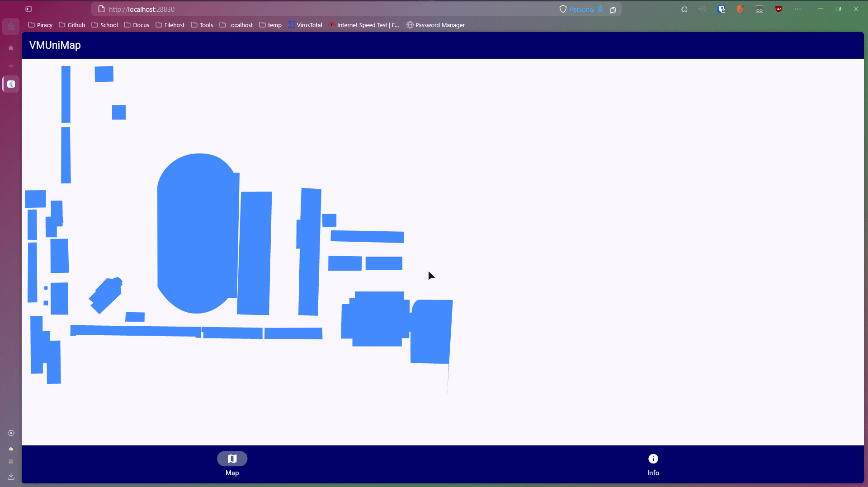868x487 pixels.
Task: Open the VirusTotal bookmark
Action: pos(305,25)
